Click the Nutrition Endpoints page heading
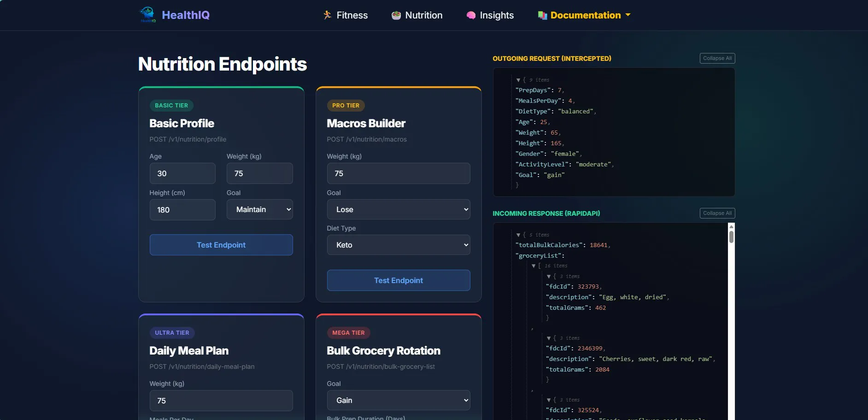868x420 pixels. pyautogui.click(x=223, y=64)
